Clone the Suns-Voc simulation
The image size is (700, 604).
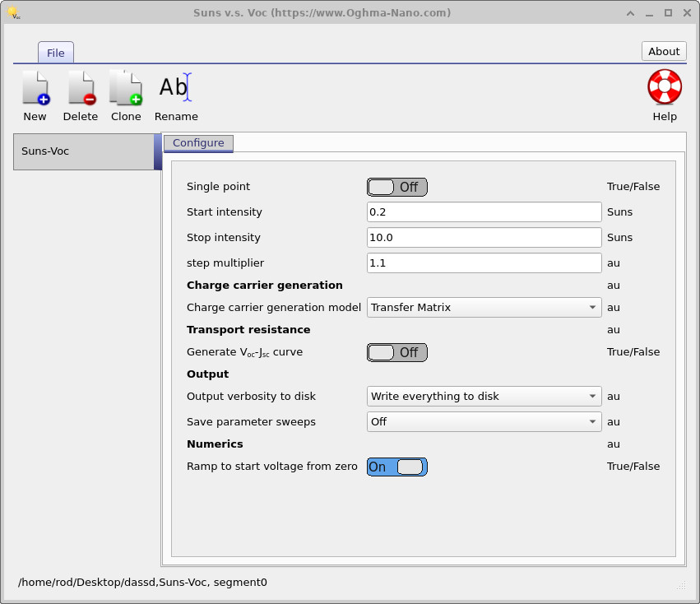[x=125, y=93]
